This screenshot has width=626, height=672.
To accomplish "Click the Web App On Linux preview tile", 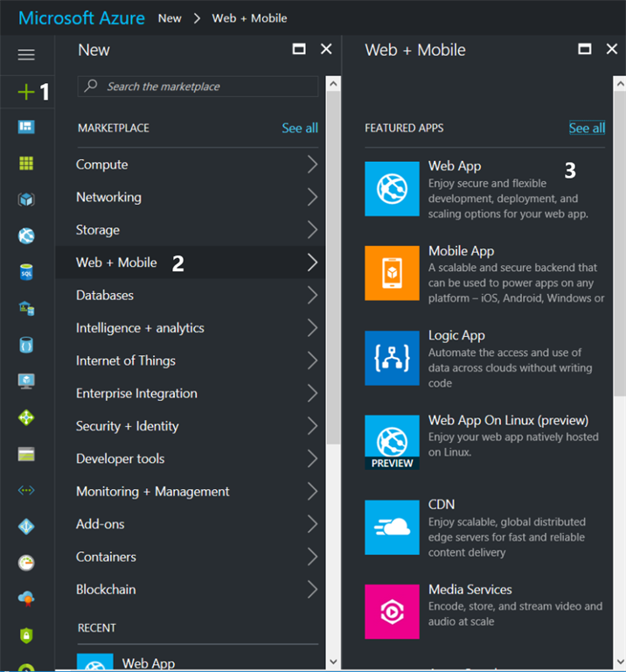I will 392,442.
